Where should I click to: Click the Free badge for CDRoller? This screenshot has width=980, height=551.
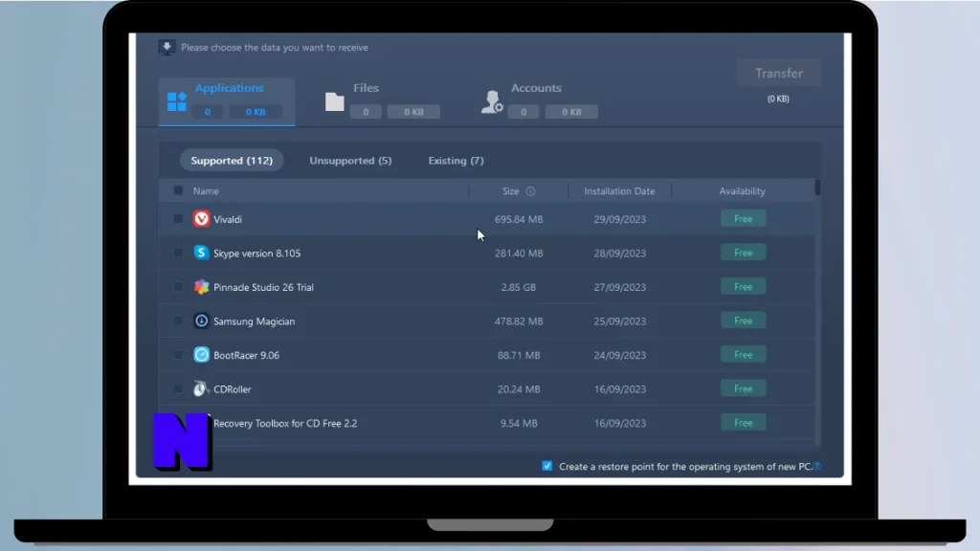(x=743, y=388)
